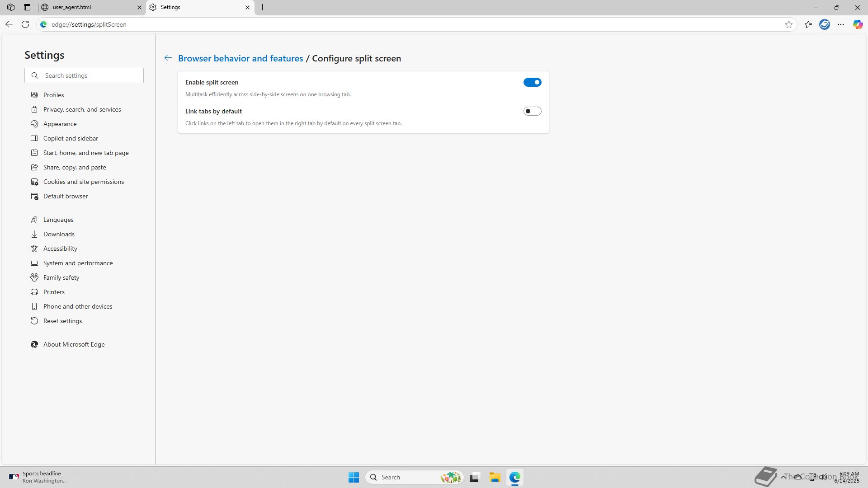The image size is (868, 488).
Task: Turn on Link tabs by default
Action: [532, 111]
